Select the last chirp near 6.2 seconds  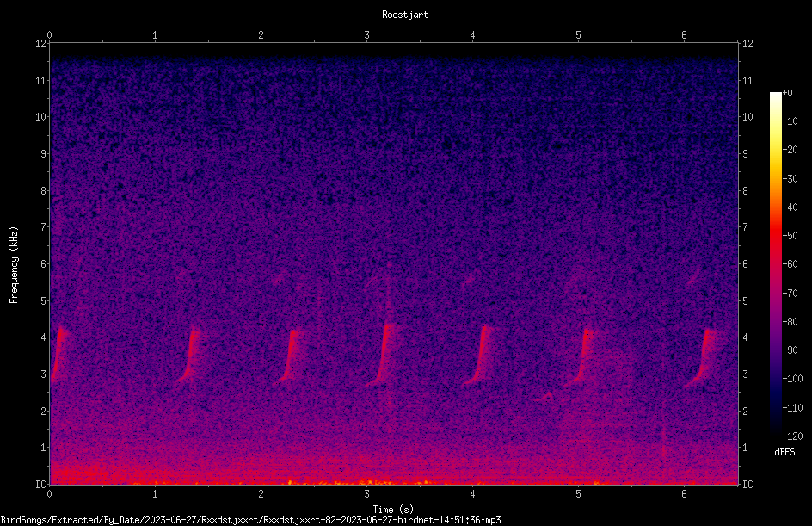click(x=702, y=357)
